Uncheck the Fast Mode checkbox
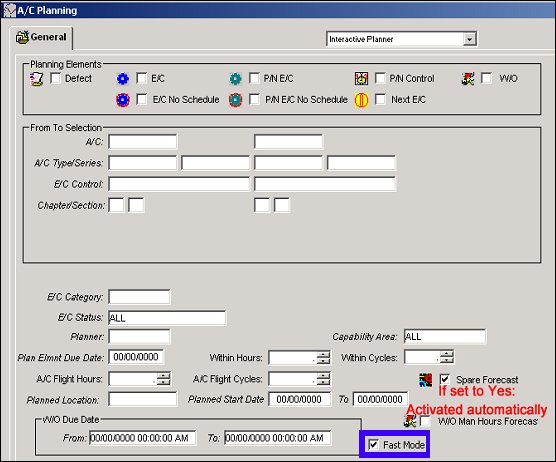The width and height of the screenshot is (556, 462). tap(373, 444)
